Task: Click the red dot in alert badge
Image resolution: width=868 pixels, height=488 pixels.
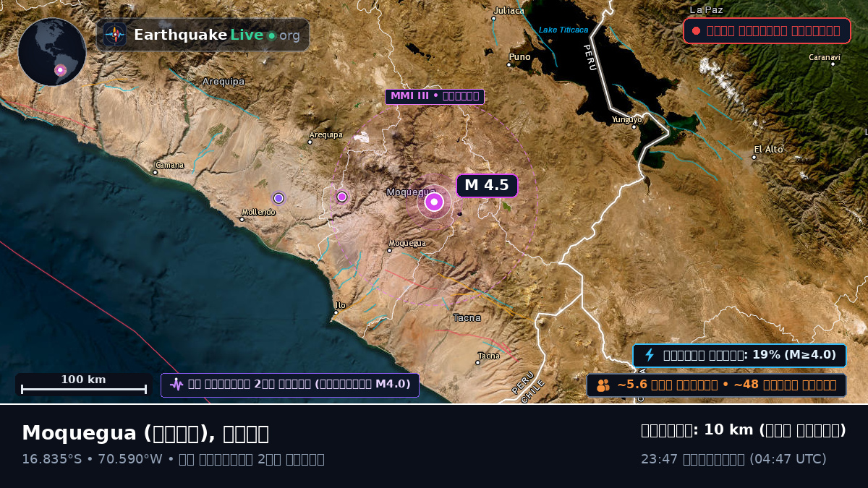Action: (696, 31)
